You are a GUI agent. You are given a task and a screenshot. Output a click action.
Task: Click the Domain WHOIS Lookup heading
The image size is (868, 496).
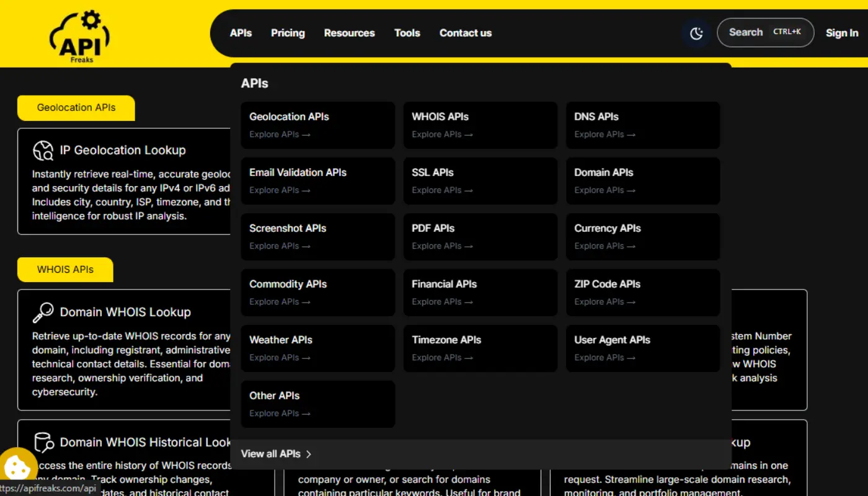click(125, 312)
